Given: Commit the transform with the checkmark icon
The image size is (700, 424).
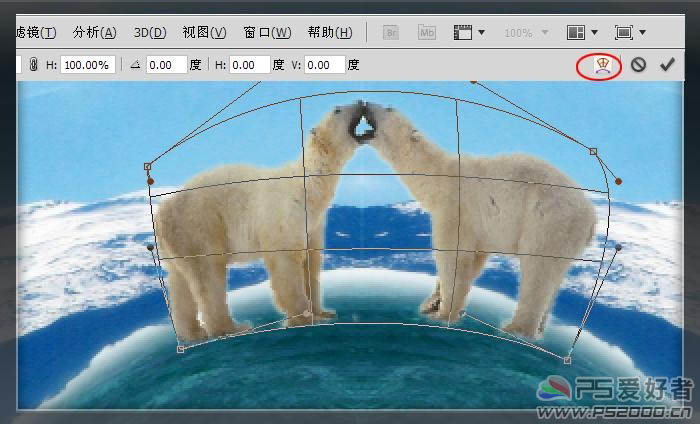Looking at the screenshot, I should tap(667, 66).
